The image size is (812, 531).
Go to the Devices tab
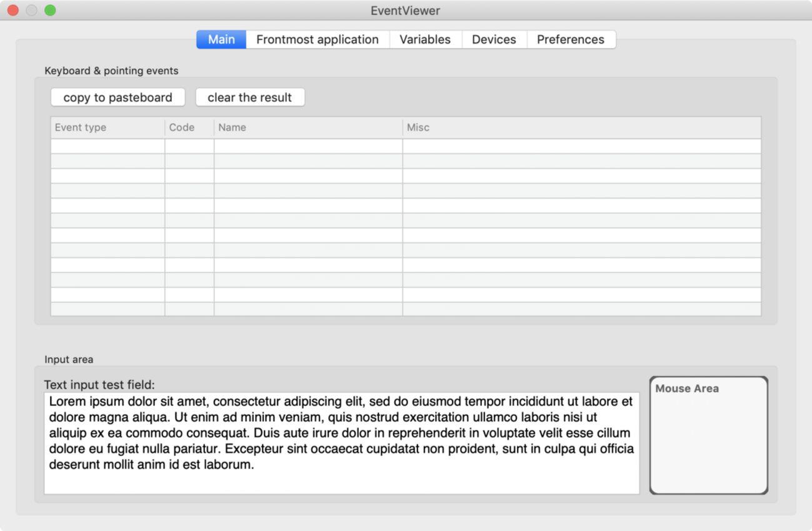click(494, 39)
